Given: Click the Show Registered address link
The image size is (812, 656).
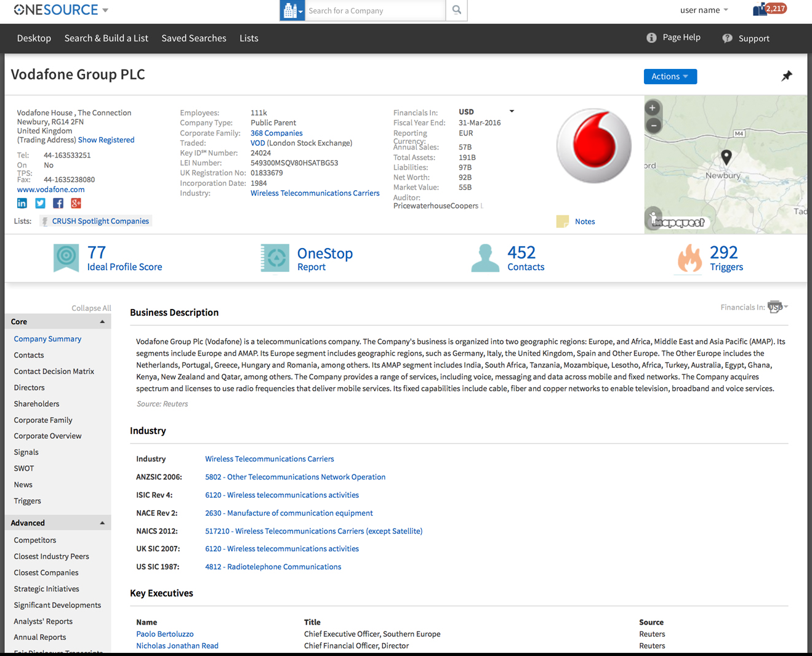Looking at the screenshot, I should tap(106, 140).
